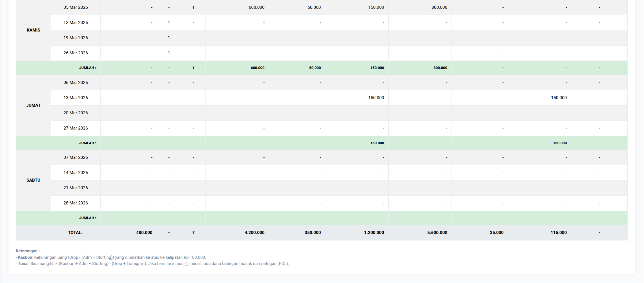The width and height of the screenshot is (644, 283).
Task: Click the 800.000 value in 05 Mar row
Action: (x=439, y=7)
